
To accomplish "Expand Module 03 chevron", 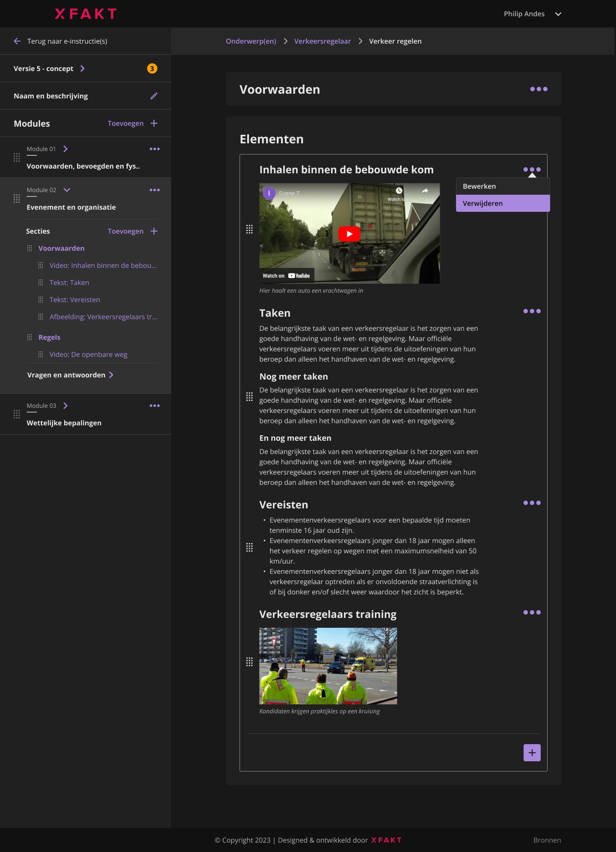I will [x=65, y=406].
